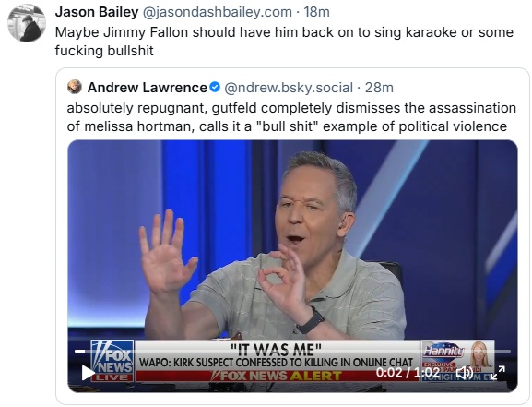Open Jason Bailey's profile avatar
The image size is (532, 407).
27,23
